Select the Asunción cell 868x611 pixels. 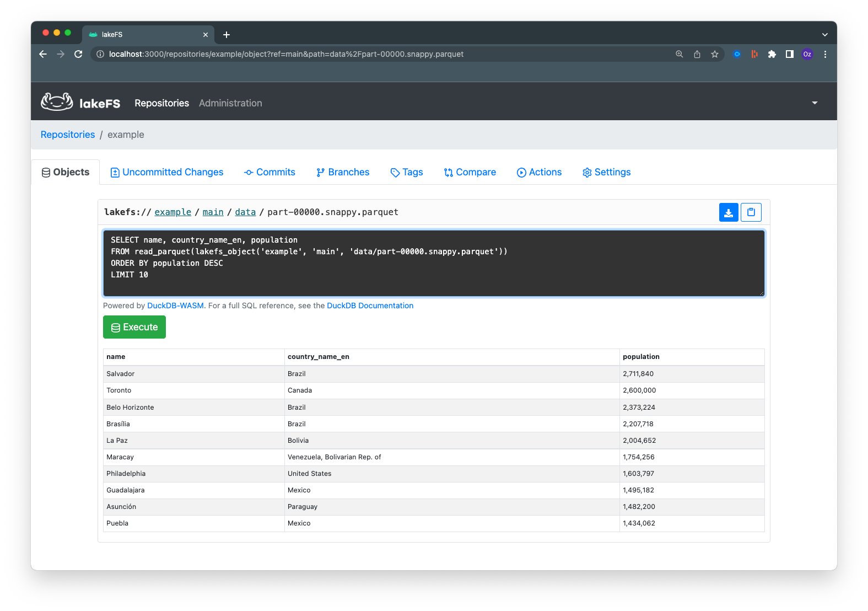(x=194, y=507)
